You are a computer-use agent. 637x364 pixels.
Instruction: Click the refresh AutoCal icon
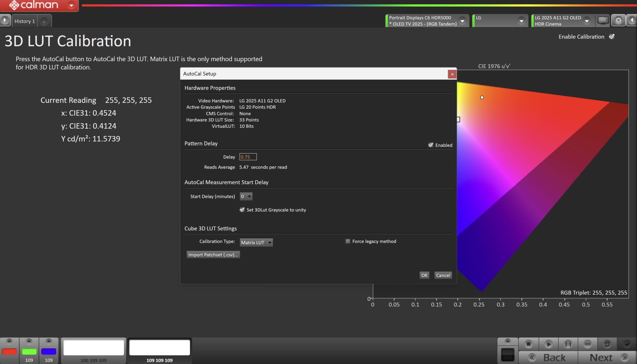click(x=607, y=344)
